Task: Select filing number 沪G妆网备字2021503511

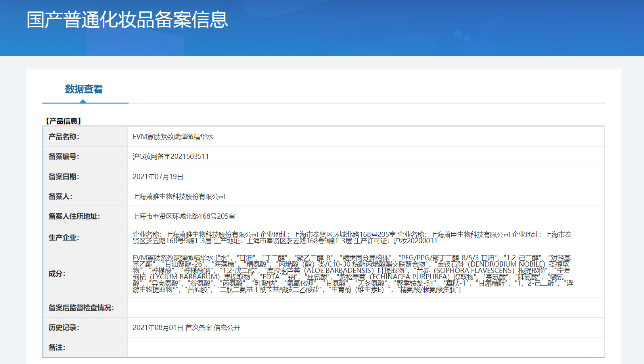Action: click(x=171, y=156)
